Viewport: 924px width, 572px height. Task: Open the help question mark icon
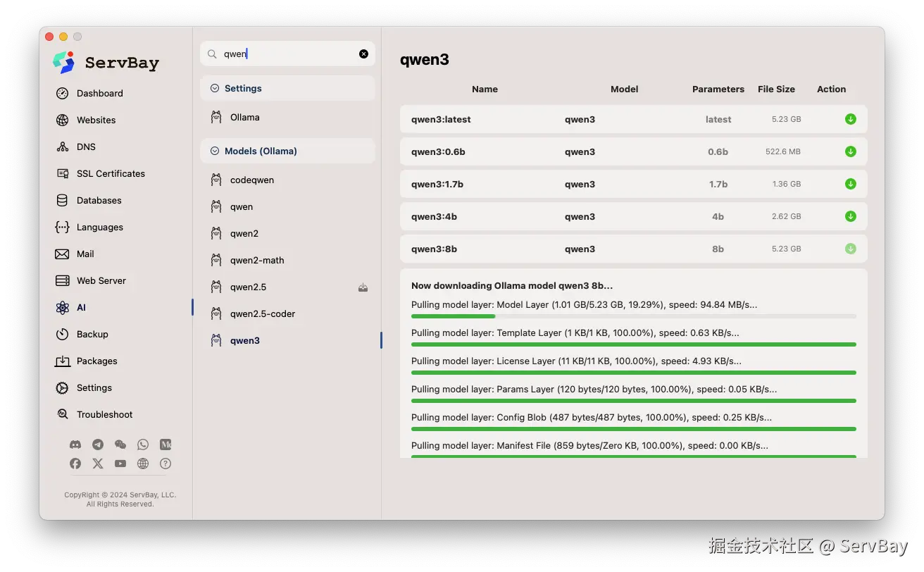(x=166, y=464)
